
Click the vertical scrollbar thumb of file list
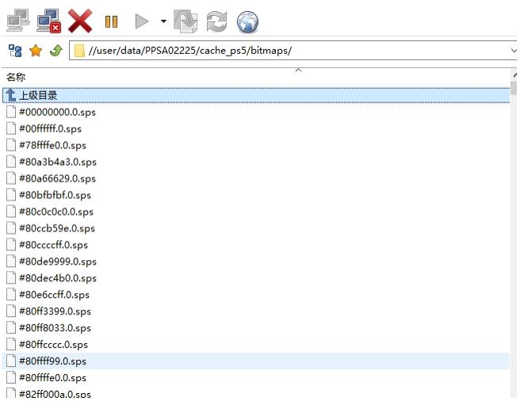click(514, 88)
